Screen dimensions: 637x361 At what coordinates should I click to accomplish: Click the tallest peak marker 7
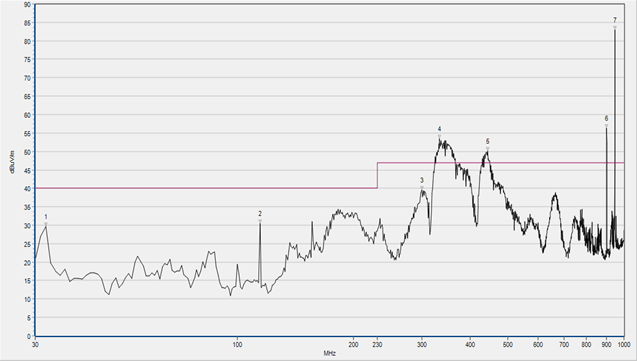coord(615,27)
